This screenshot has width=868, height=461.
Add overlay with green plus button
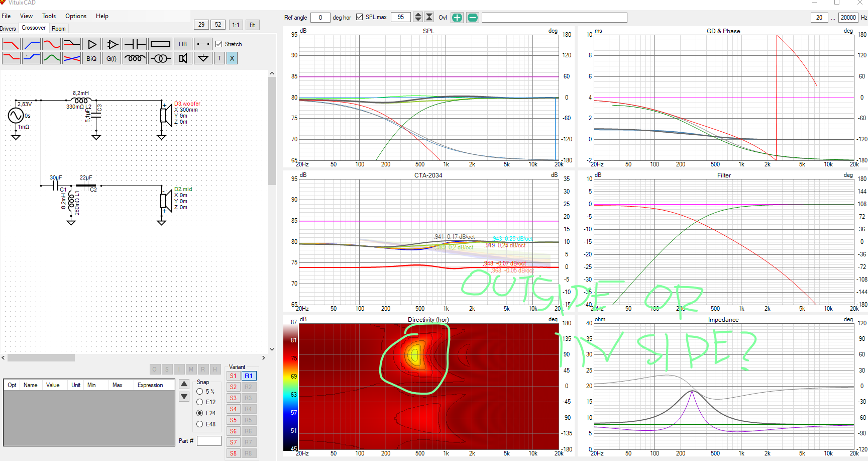[457, 18]
